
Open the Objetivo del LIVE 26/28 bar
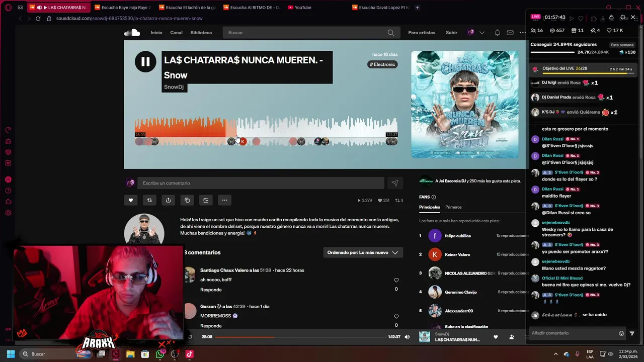(584, 69)
